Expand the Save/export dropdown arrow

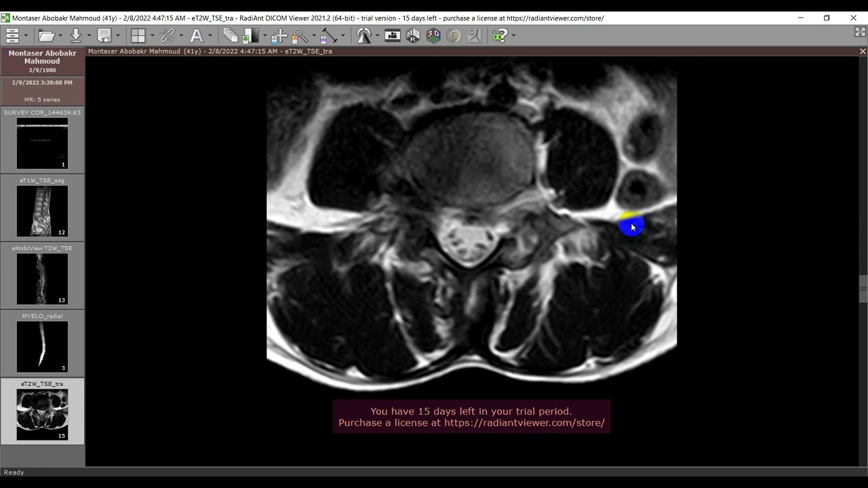pos(118,35)
